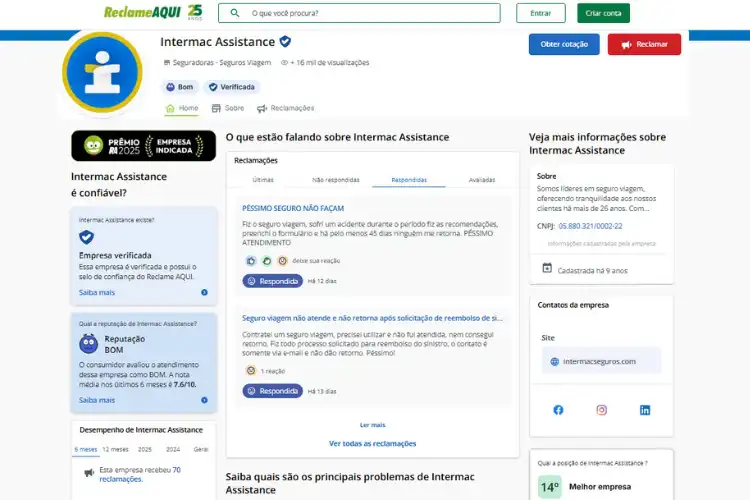Screen dimensions: 750x500
Task: Select the 12 meses performance tab
Action: click(115, 449)
